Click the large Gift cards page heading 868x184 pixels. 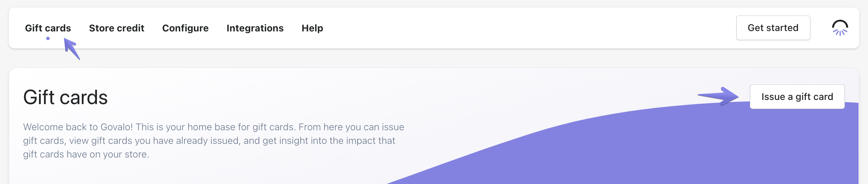coord(66,97)
